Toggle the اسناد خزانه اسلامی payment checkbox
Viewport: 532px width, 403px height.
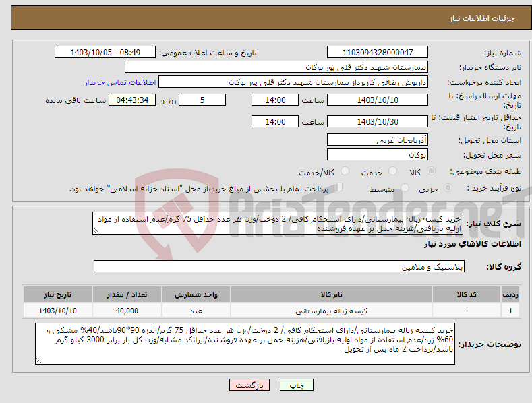tap(338, 187)
